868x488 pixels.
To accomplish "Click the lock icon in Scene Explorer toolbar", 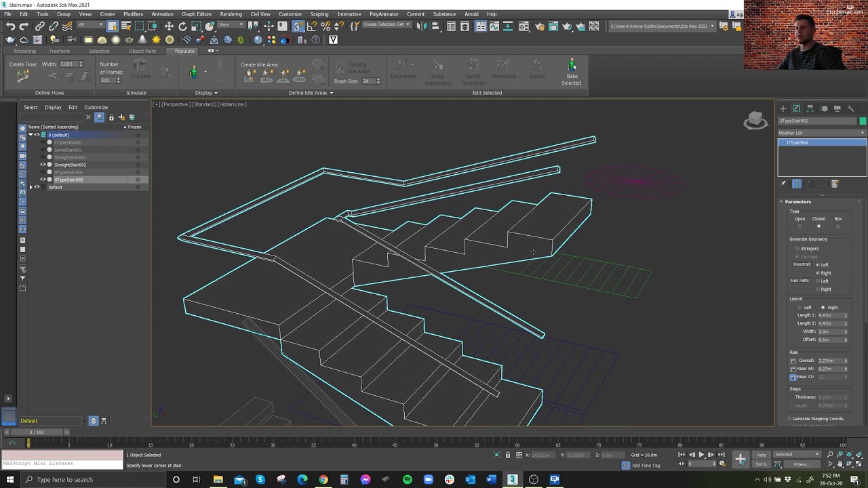I will pyautogui.click(x=111, y=117).
